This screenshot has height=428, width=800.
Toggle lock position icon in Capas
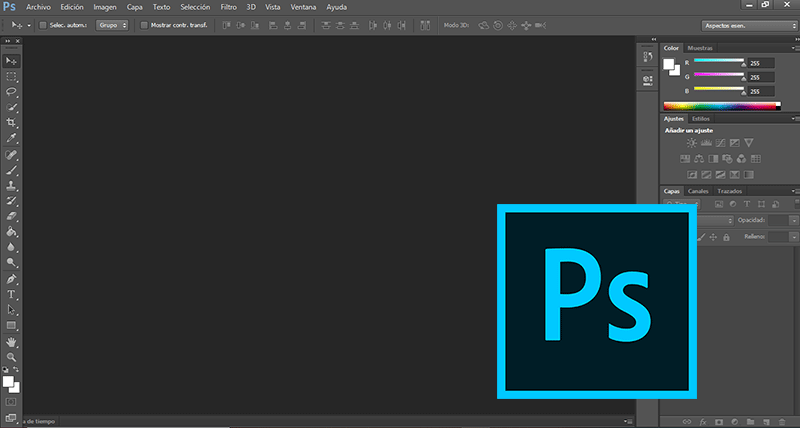(713, 237)
